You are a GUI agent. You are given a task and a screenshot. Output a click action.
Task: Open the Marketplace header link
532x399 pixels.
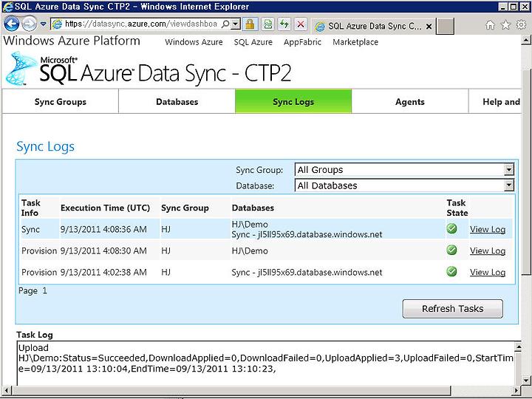355,42
